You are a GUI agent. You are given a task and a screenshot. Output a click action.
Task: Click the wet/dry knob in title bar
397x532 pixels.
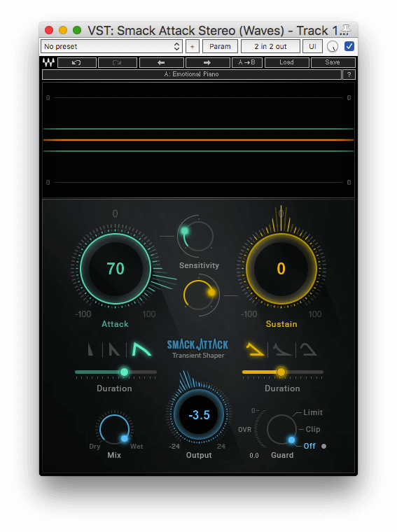[x=333, y=46]
